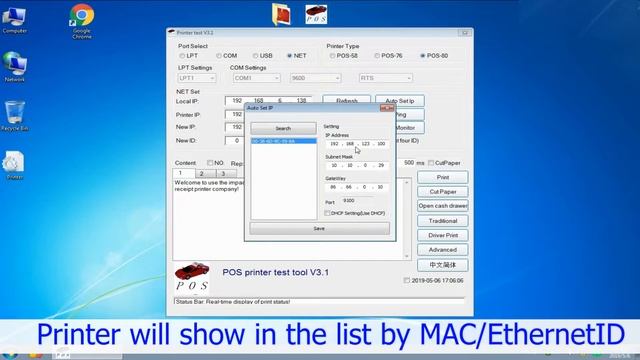Click the Printer IP field

(235, 115)
